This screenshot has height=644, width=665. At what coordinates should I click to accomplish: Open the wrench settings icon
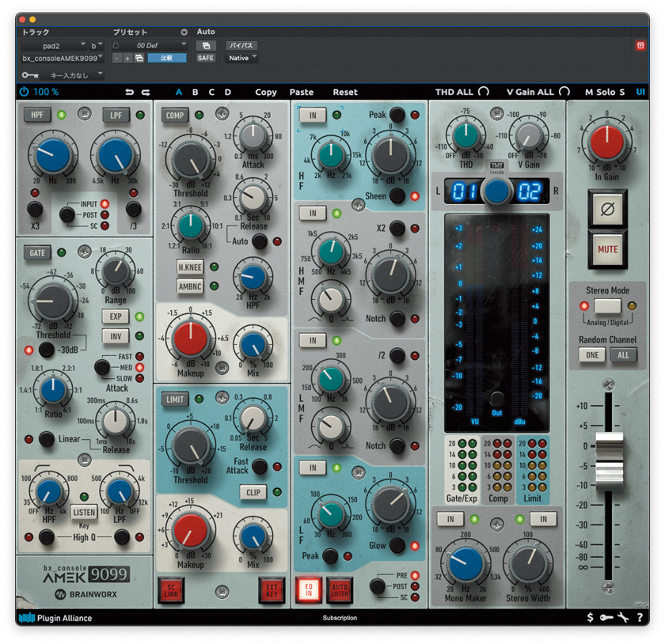(623, 617)
